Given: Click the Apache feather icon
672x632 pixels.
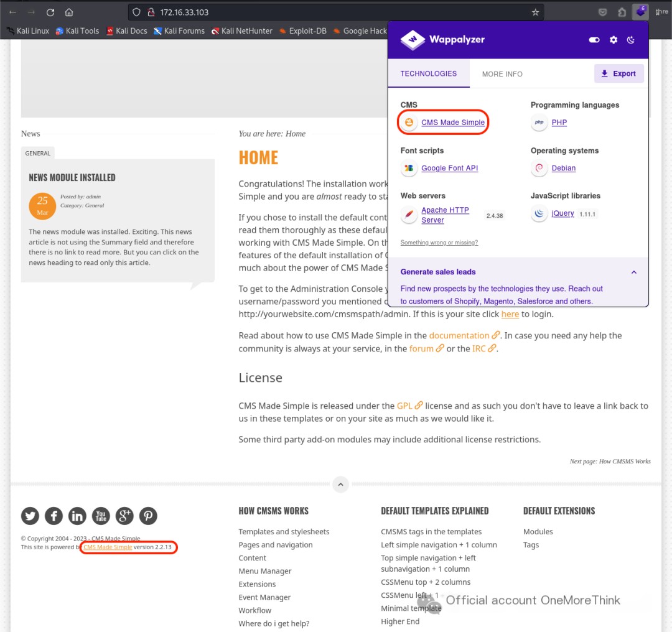Looking at the screenshot, I should click(x=409, y=214).
